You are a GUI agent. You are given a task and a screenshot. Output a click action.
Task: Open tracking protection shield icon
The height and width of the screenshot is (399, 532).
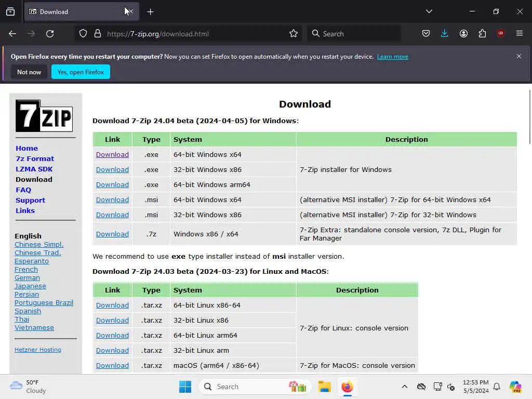(x=83, y=34)
